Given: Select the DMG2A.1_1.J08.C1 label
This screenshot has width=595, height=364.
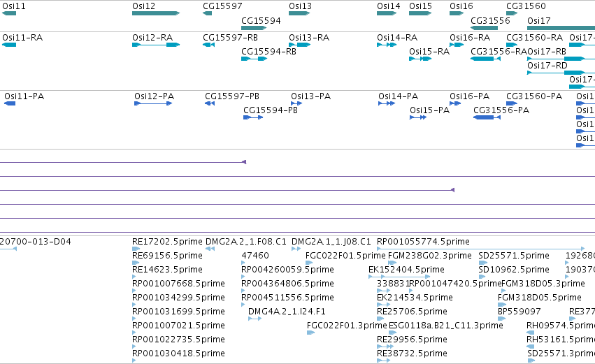Looking at the screenshot, I should click(331, 242).
